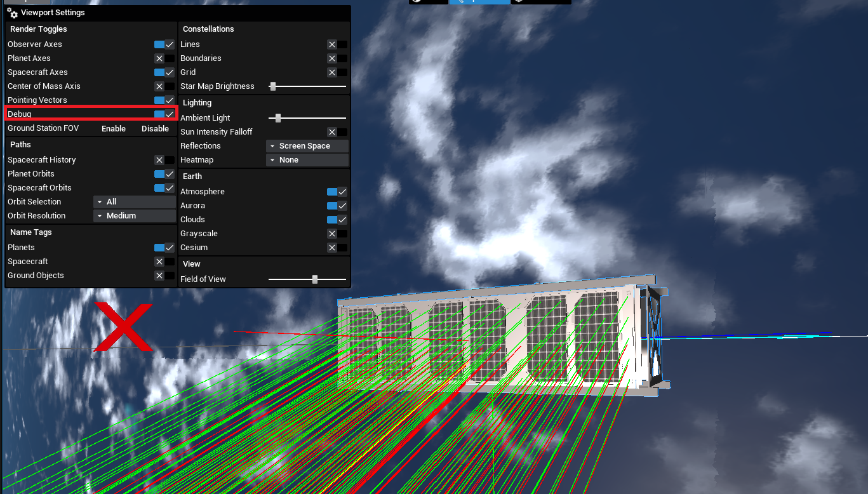This screenshot has width=868, height=494.
Task: Disable the Debug render toggle
Action: [x=164, y=114]
